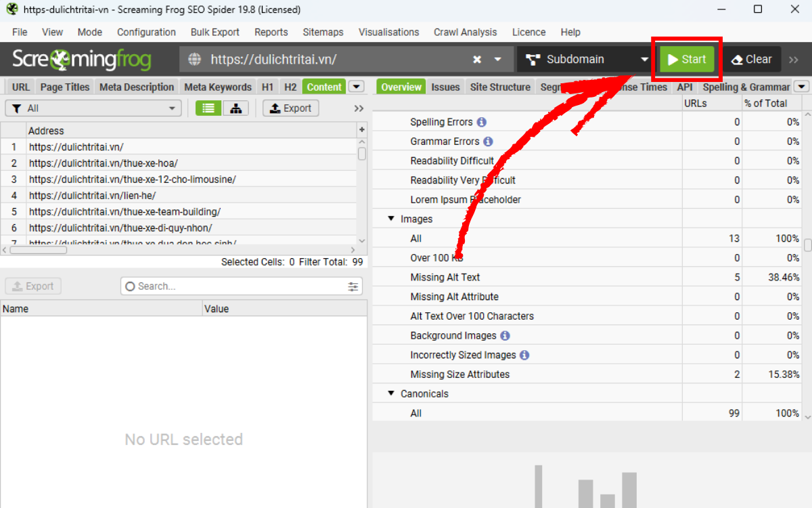Expand toolbar overflow chevrons beside Clear
Screen dimensions: 812x508
click(794, 60)
